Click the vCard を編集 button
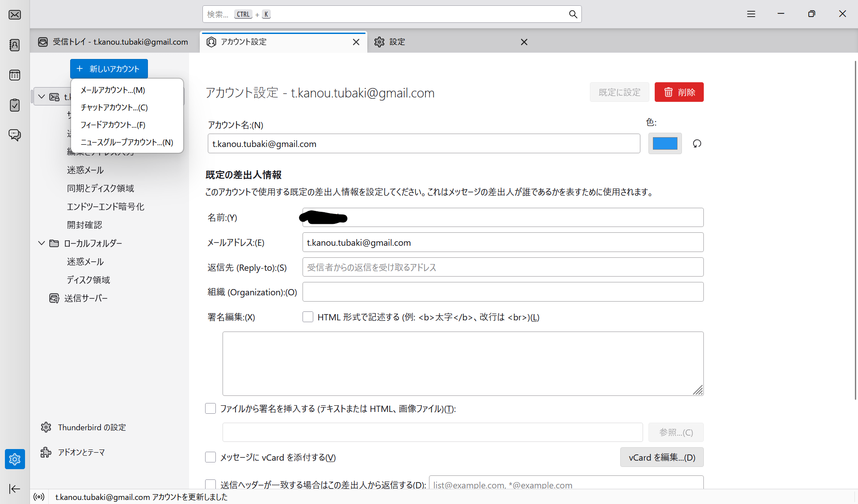858x504 pixels. pos(661,457)
